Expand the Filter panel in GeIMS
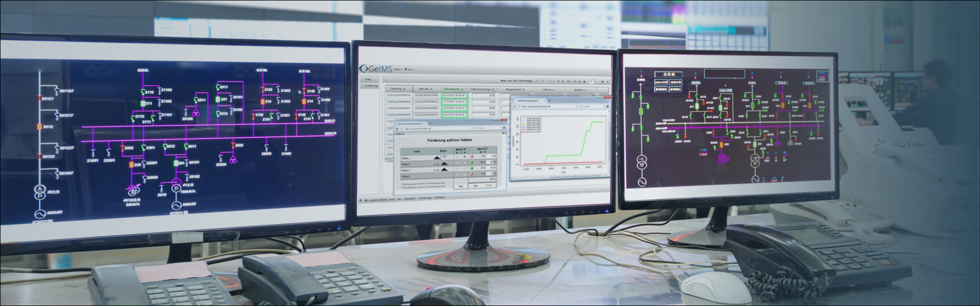The width and height of the screenshot is (980, 306). tap(369, 79)
